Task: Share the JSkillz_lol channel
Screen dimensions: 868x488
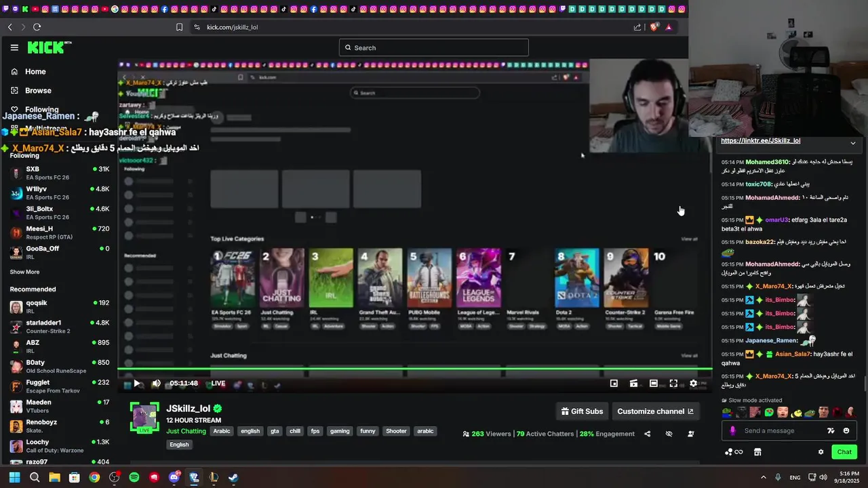Action: 647,434
